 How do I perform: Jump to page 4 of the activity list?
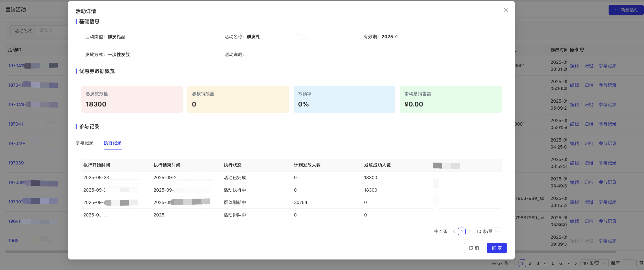pyautogui.click(x=545, y=263)
